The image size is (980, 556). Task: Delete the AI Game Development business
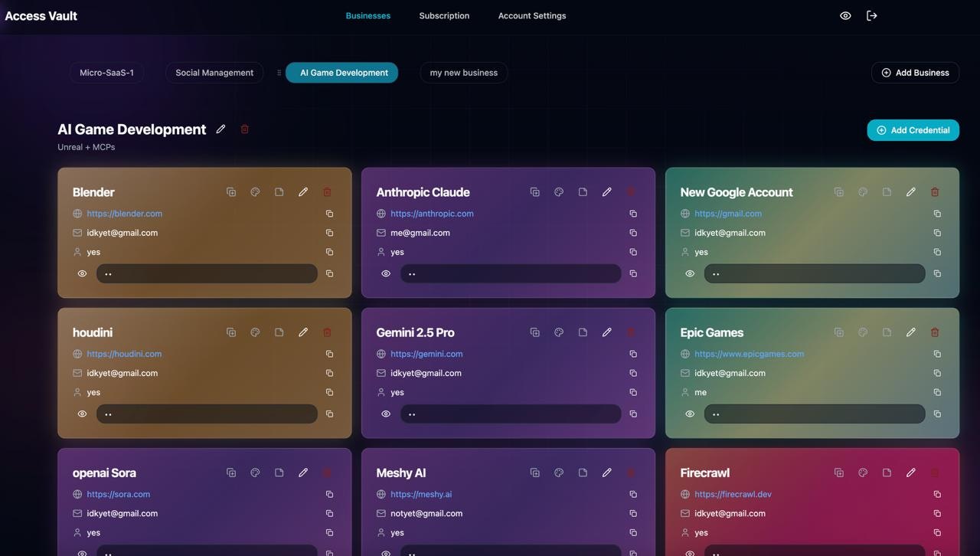coord(245,129)
